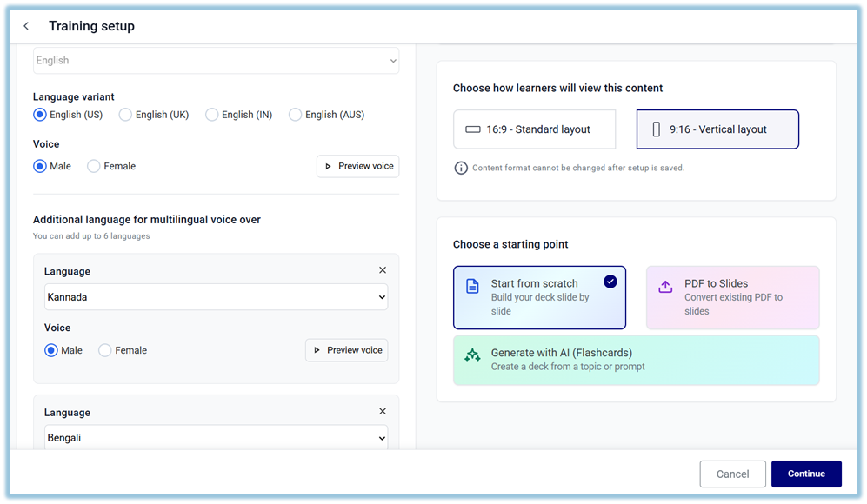
Task: Expand the Bengali language dropdown
Action: click(x=216, y=438)
